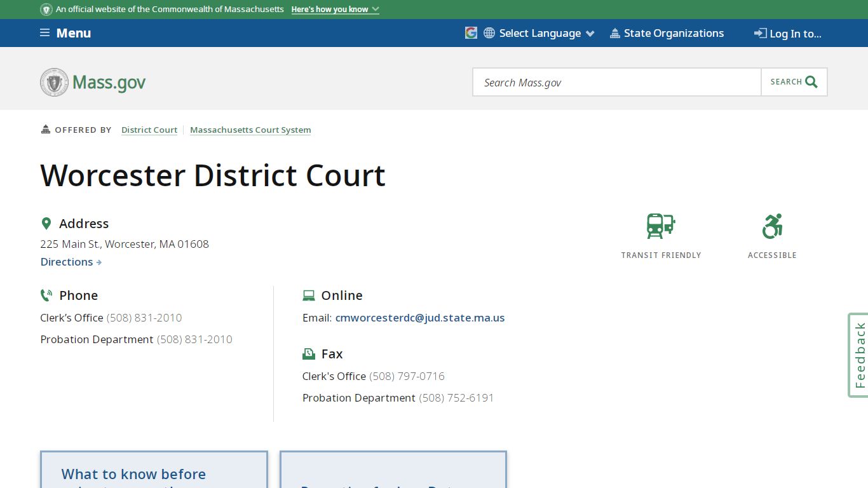
Task: Open the State Organizations menu item
Action: click(x=667, y=33)
